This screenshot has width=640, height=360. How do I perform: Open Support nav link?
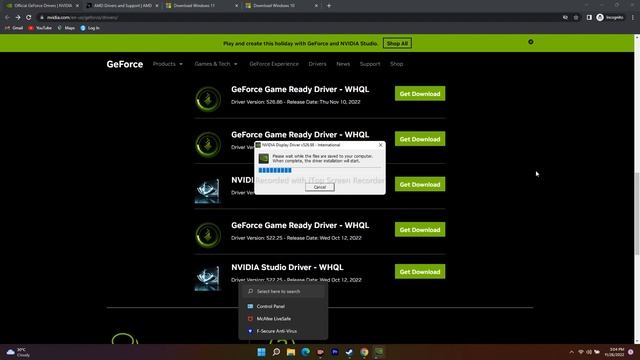coord(370,64)
